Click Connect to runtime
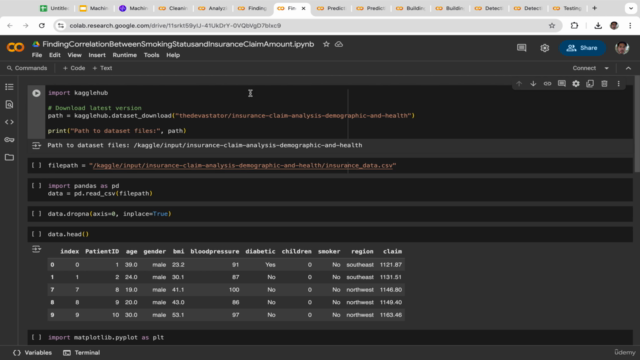Viewport: 640px width, 360px height. click(584, 68)
